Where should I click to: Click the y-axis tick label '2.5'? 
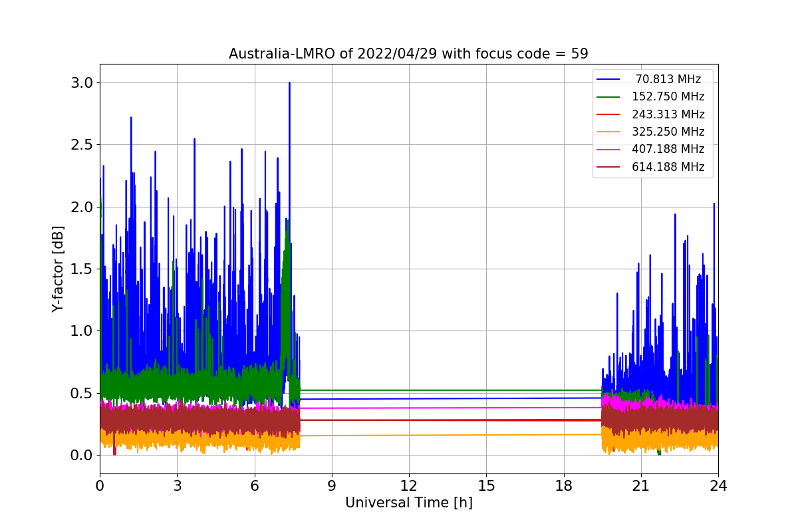(82, 145)
